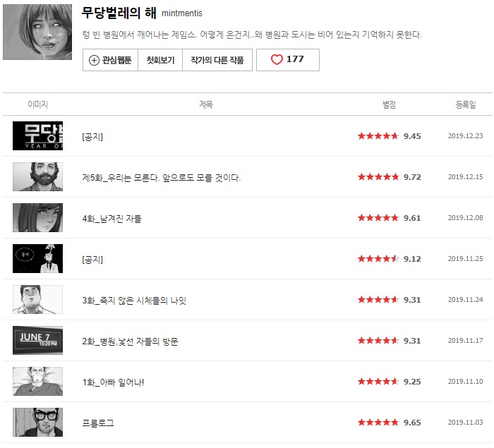Image resolution: width=494 pixels, height=448 pixels.
Task: Open episode 4화_남겨진 자들
Action: [x=112, y=218]
